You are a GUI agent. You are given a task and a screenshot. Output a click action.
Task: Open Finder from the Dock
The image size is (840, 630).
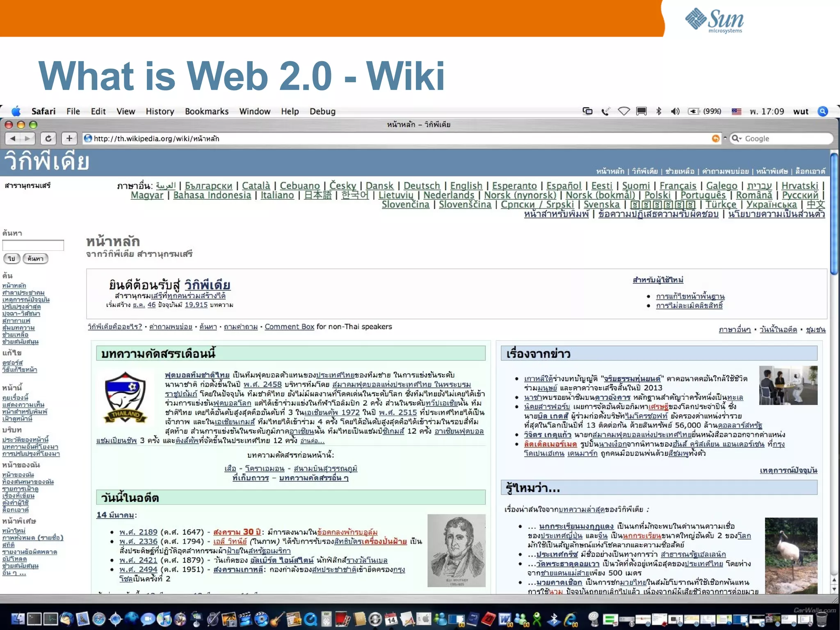(x=18, y=619)
